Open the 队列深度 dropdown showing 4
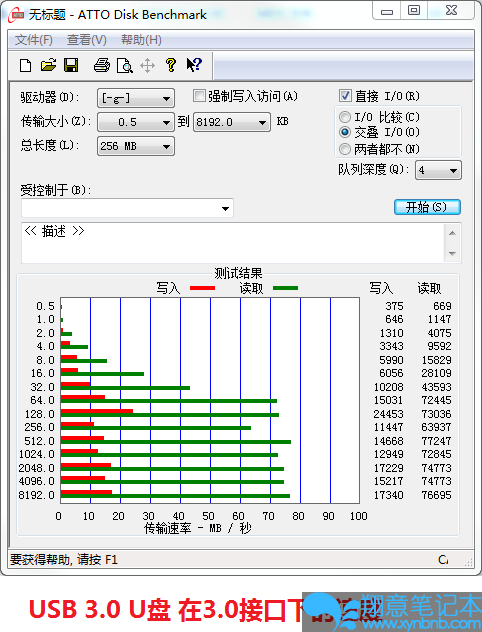The image size is (482, 632). tap(438, 170)
